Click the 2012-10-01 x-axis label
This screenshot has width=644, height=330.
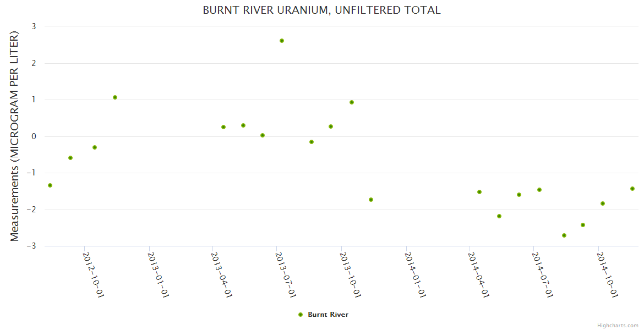click(x=93, y=274)
